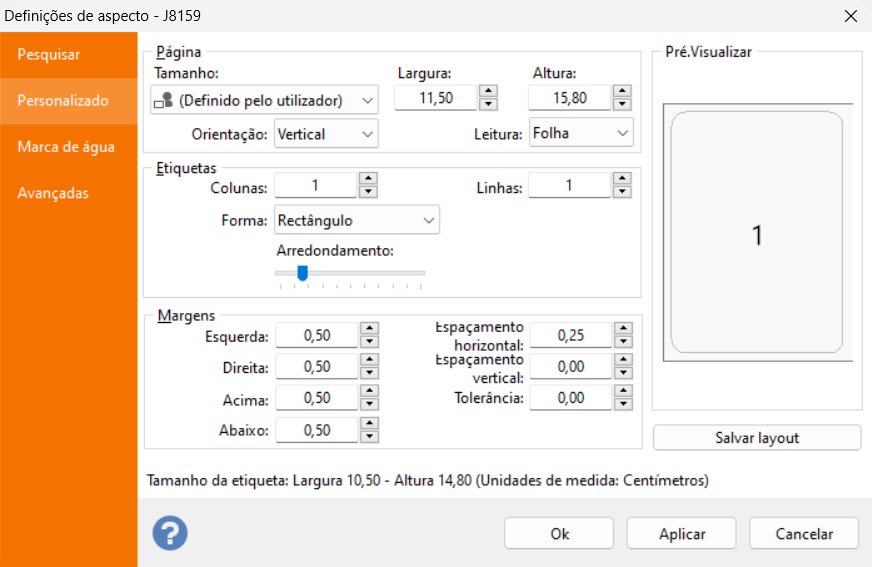This screenshot has width=872, height=567.
Task: Increase Altura value with up arrow
Action: 622,91
